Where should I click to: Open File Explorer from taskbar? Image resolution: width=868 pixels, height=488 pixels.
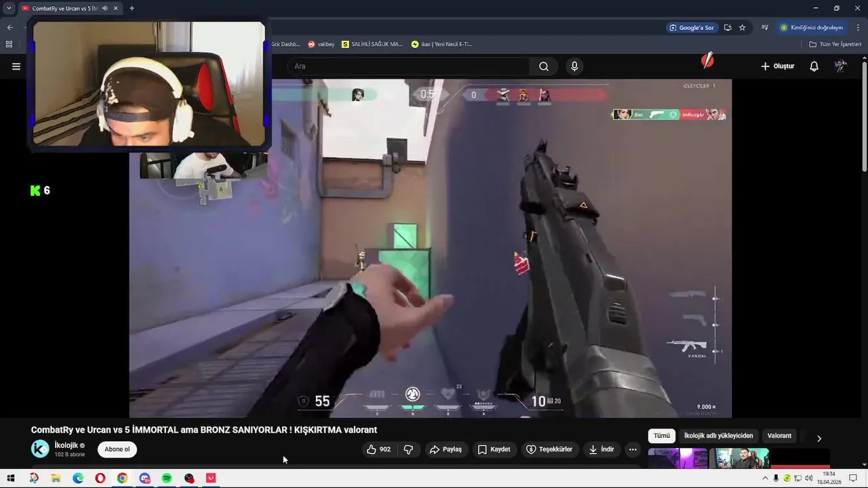coord(56,479)
